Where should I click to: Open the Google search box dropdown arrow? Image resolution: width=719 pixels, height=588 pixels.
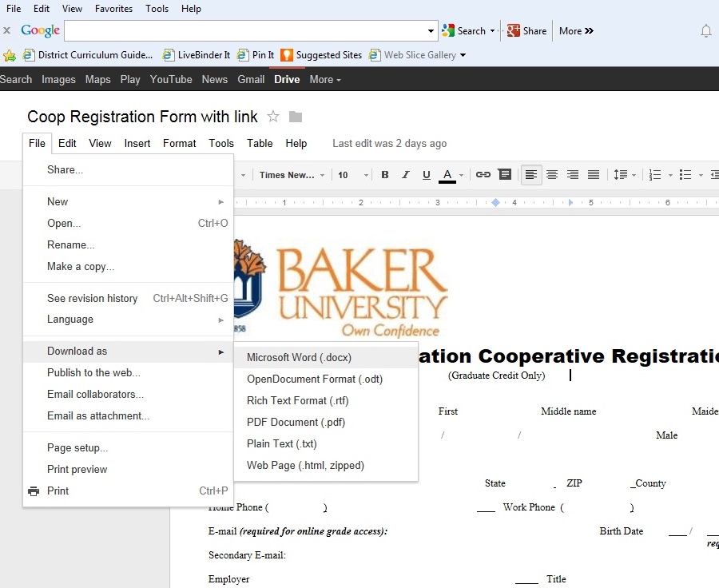point(431,31)
